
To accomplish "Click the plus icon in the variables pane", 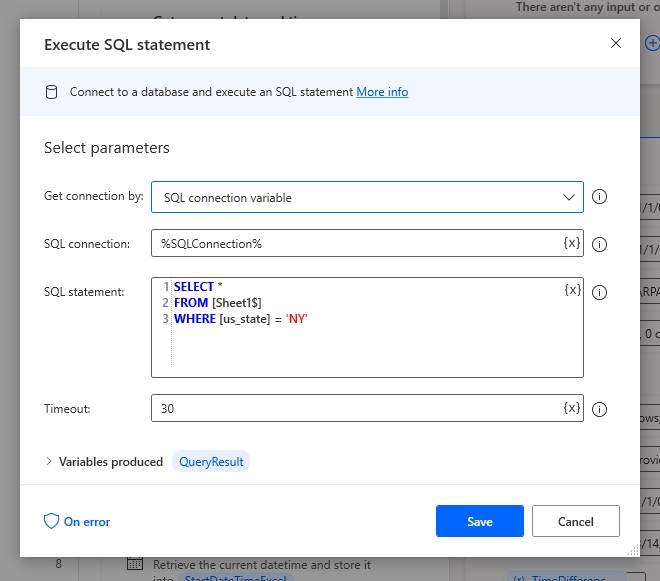I will 653,43.
